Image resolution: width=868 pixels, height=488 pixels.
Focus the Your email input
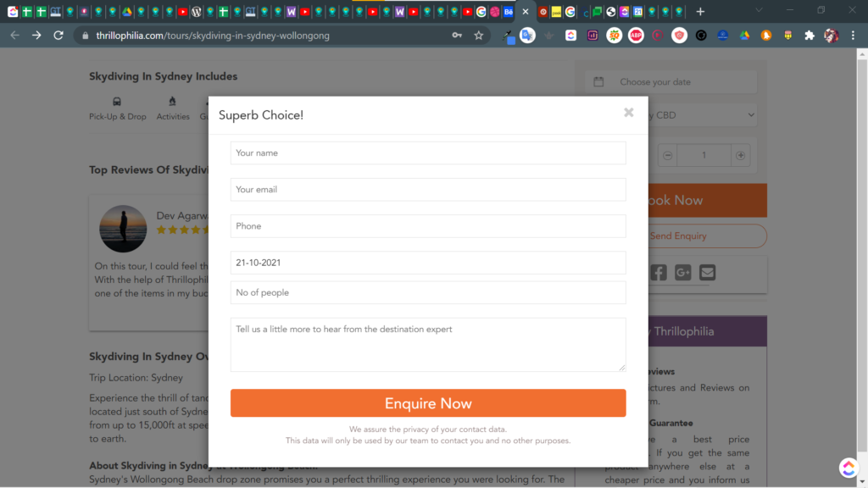[428, 190]
